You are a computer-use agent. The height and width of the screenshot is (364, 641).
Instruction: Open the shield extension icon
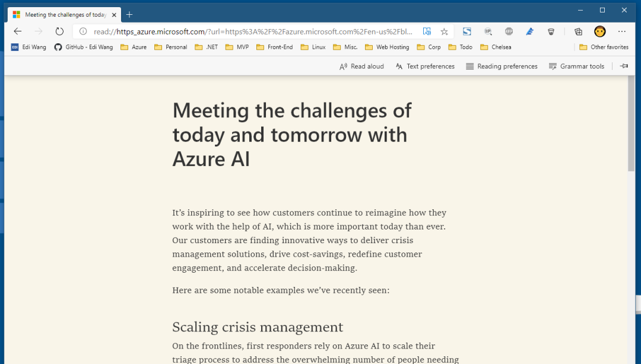click(551, 31)
